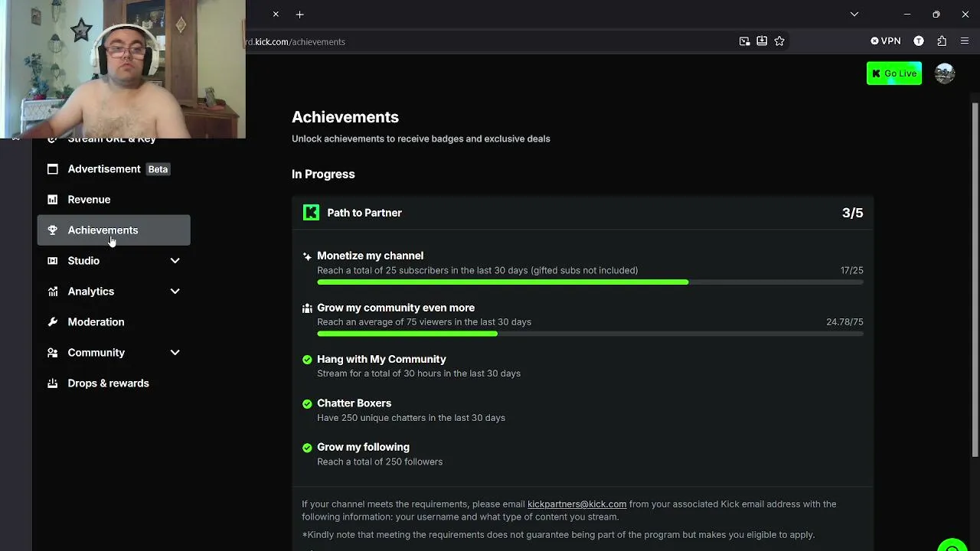This screenshot has width=980, height=551.
Task: Click the Grow my community progress bar
Action: point(590,334)
